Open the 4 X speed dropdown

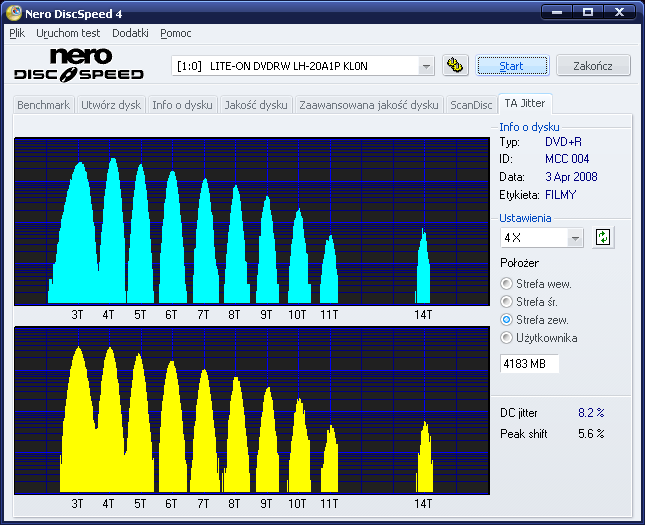pos(575,238)
